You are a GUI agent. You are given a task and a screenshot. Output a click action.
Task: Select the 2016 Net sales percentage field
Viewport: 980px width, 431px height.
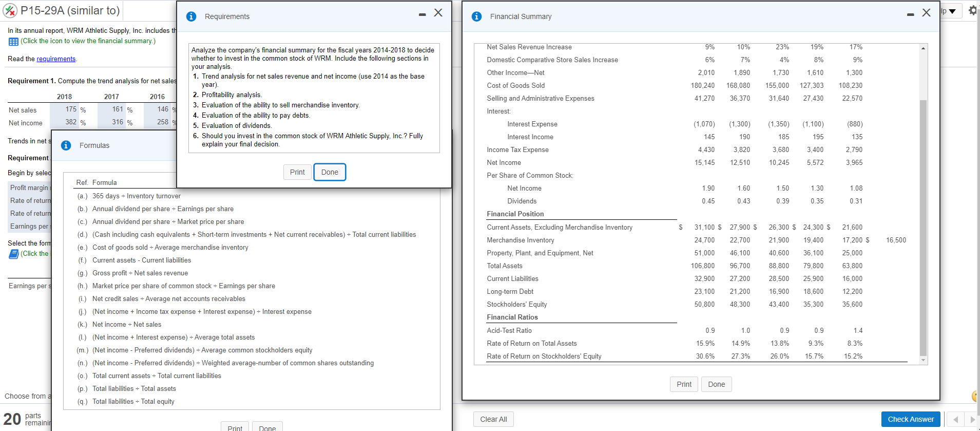pos(157,109)
